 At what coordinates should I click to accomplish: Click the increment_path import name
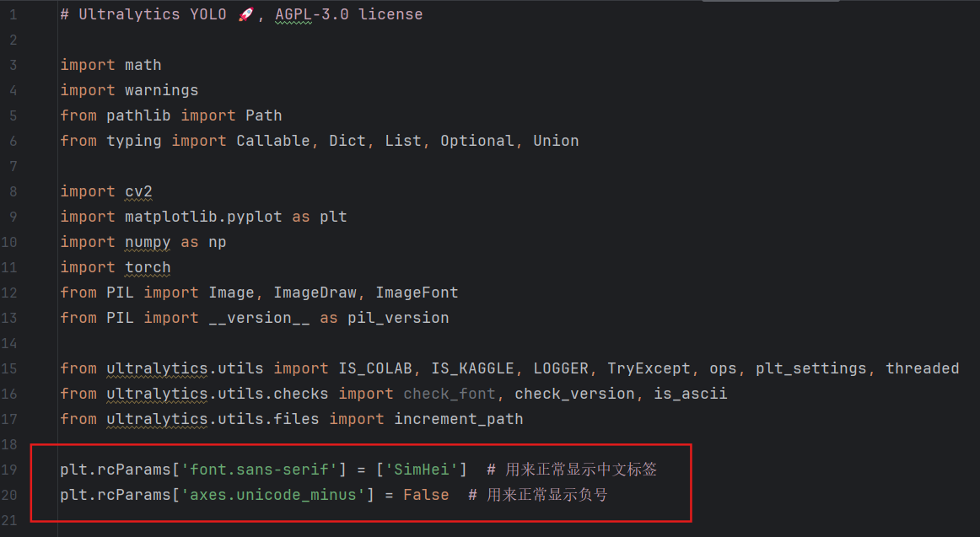click(459, 419)
